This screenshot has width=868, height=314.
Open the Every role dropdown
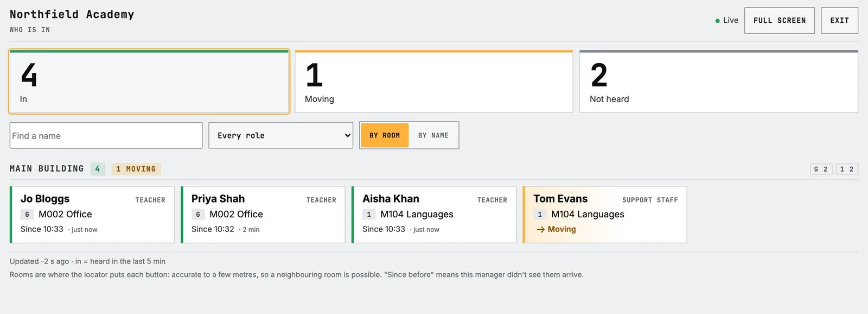pyautogui.click(x=280, y=135)
